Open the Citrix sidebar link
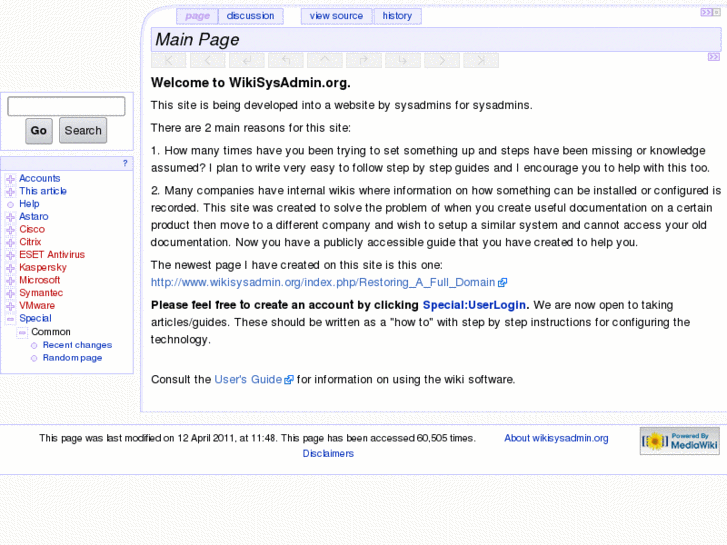The image size is (727, 545). pos(30,242)
